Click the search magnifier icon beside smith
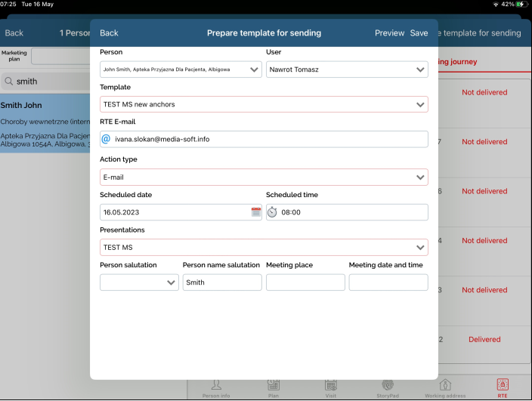Screen dimensions: 532x401 coord(9,82)
